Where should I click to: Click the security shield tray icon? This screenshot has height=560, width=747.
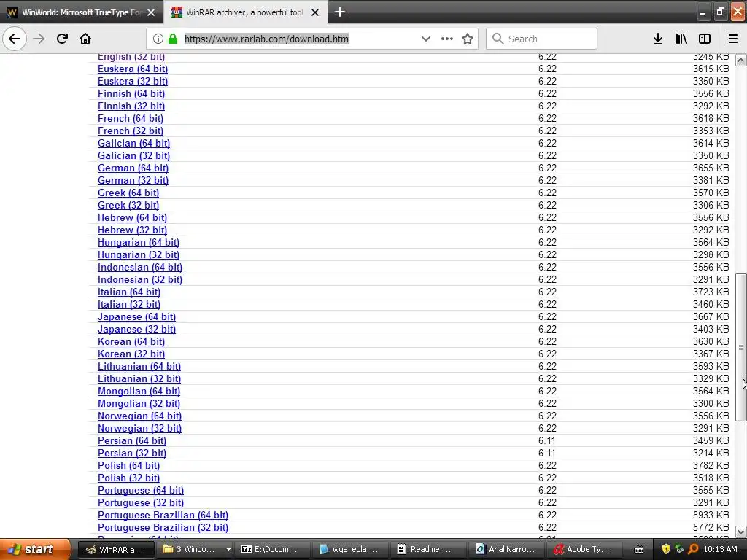point(666,549)
